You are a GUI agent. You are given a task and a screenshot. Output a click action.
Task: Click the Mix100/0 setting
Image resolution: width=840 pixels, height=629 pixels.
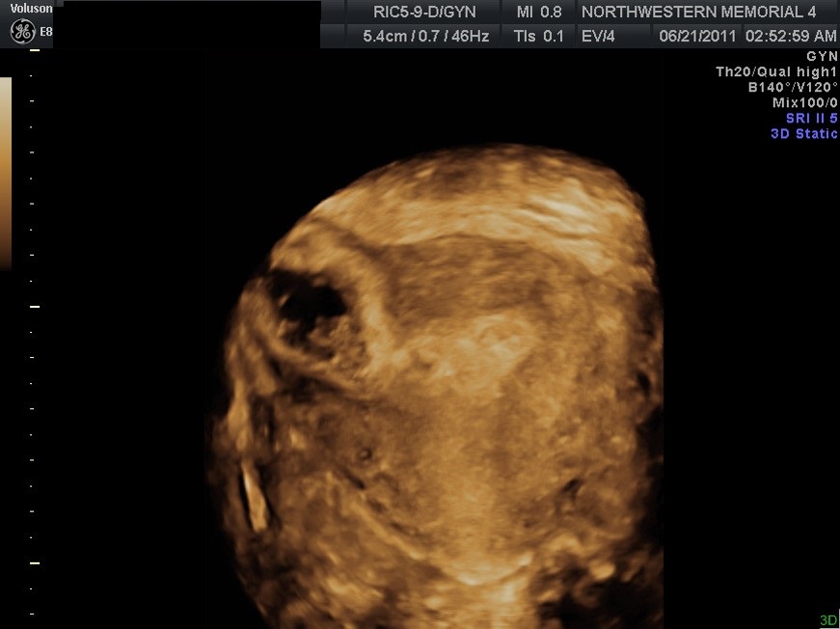[x=804, y=103]
